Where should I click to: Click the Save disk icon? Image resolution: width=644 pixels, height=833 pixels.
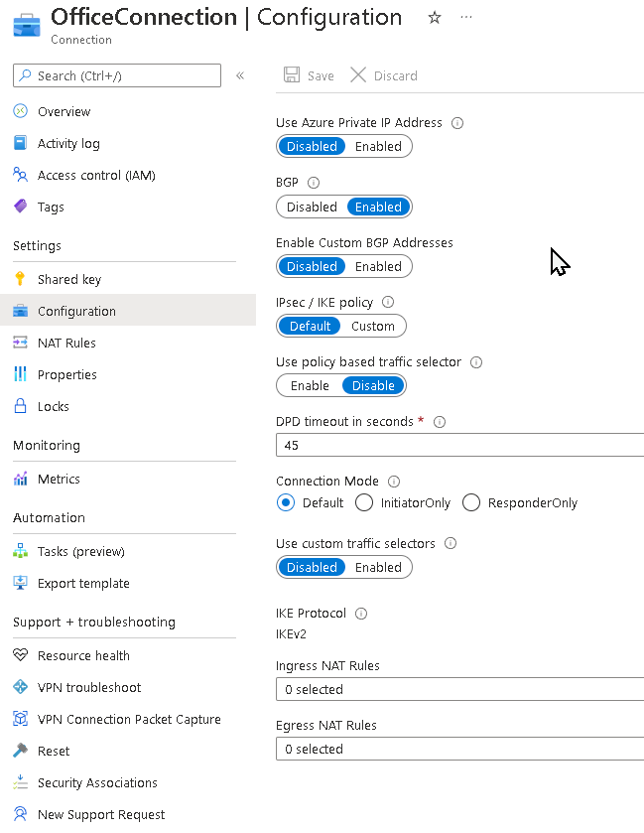click(x=292, y=74)
